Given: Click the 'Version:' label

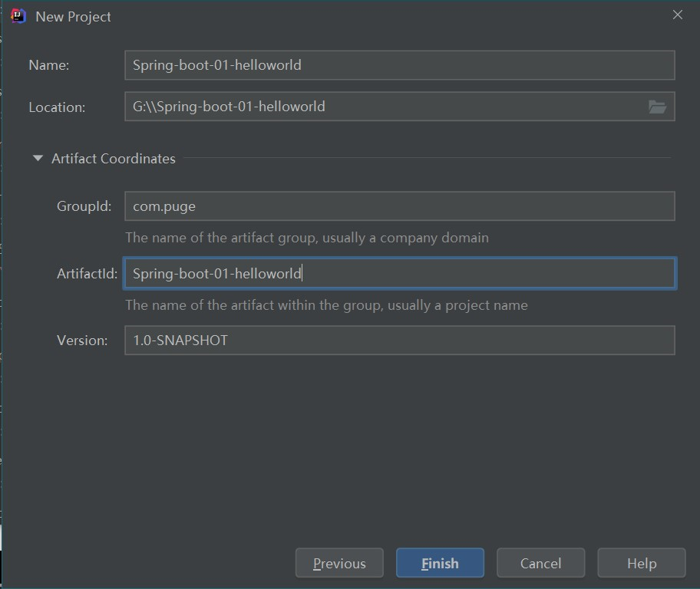Looking at the screenshot, I should (82, 341).
